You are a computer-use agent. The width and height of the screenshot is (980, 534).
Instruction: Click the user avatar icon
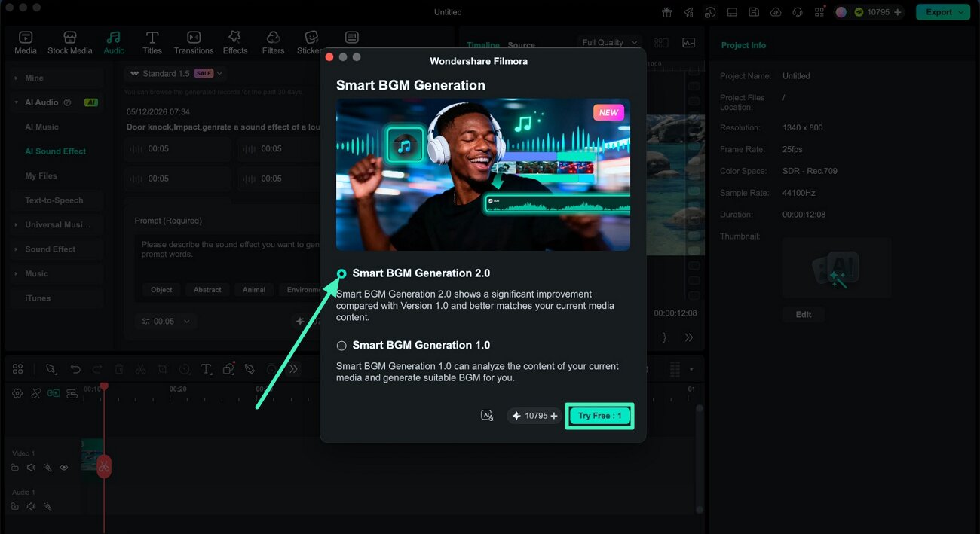click(x=841, y=12)
